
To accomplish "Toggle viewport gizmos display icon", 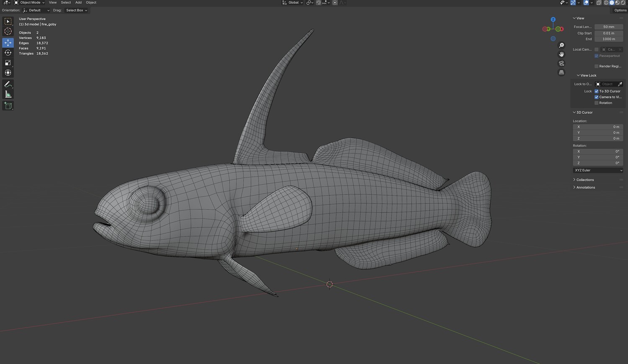I will (x=574, y=3).
